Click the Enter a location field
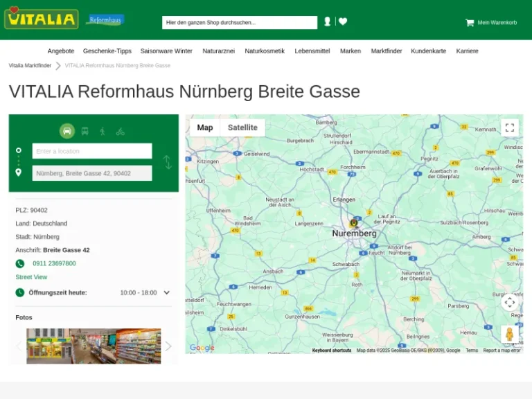The image size is (532, 399). (x=92, y=151)
